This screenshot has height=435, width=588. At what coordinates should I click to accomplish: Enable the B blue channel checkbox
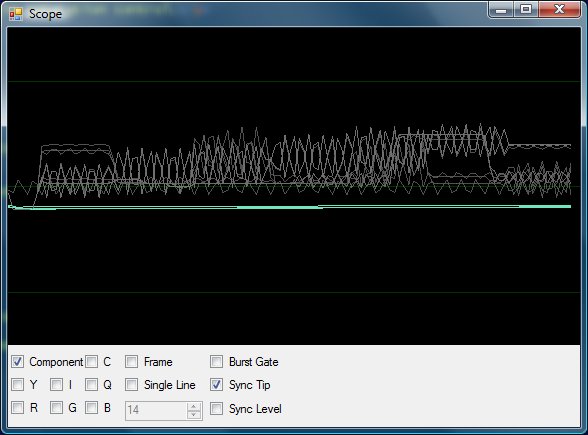(91, 408)
